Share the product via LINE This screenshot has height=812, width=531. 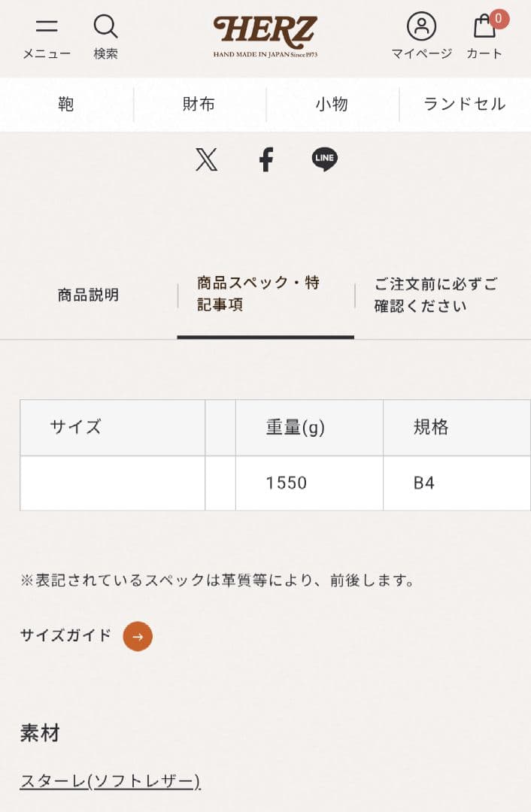tap(325, 159)
